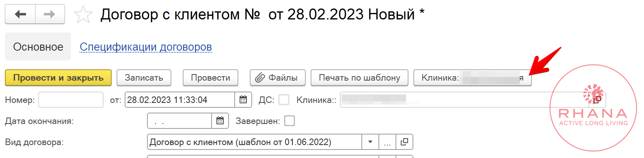Viewport: 644px width, 158px height.
Task: Open calendar picker for the 'от' date field
Action: click(x=243, y=100)
